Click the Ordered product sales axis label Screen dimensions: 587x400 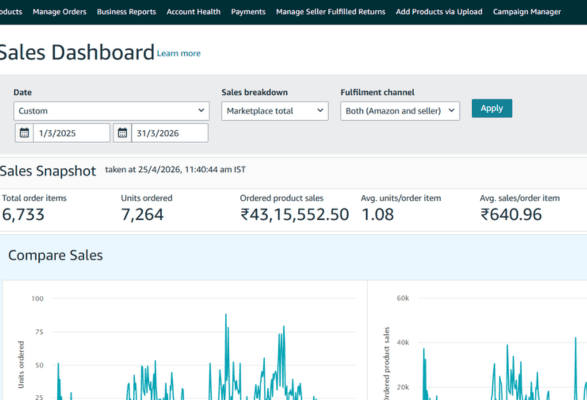click(387, 363)
